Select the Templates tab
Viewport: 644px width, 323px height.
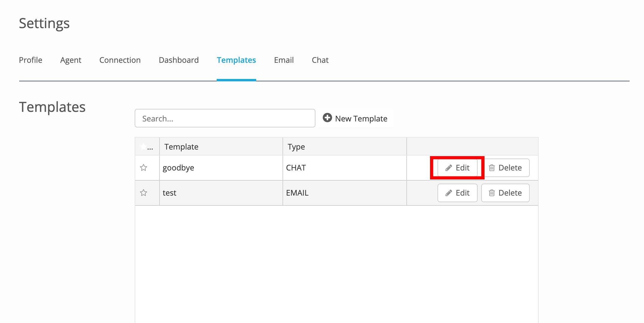point(236,60)
